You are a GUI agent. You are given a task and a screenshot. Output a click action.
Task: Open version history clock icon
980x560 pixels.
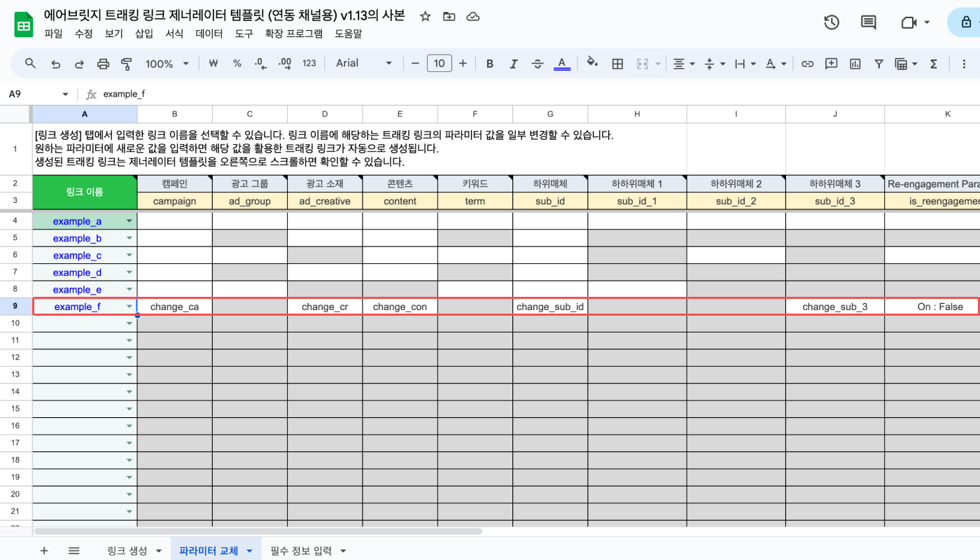(x=831, y=22)
